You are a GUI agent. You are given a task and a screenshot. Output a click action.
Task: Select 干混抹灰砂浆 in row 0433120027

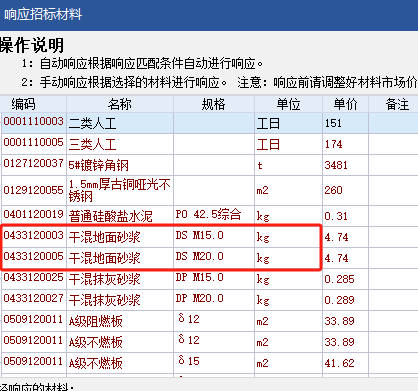pos(120,300)
